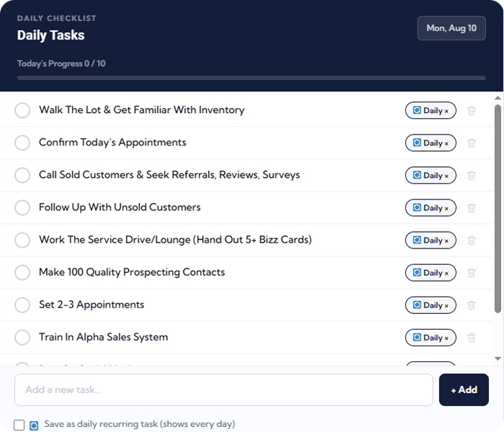Click the scrollbar down arrow of task list

pyautogui.click(x=498, y=359)
